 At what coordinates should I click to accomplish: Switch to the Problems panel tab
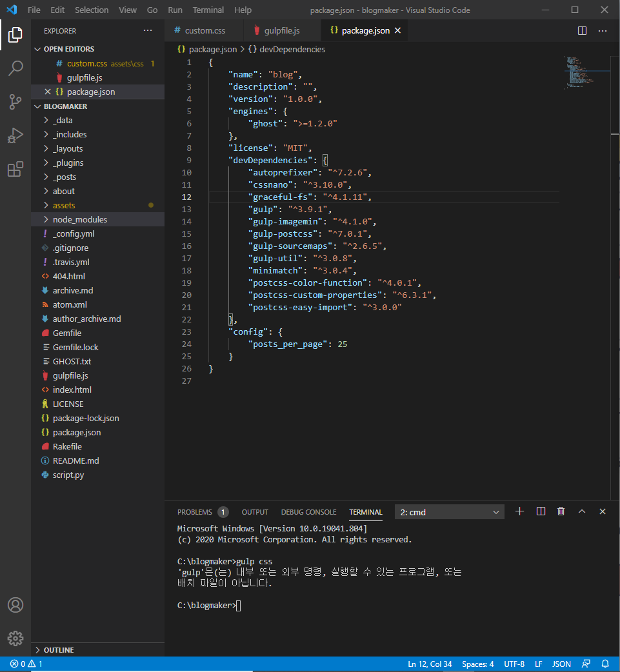pos(203,512)
